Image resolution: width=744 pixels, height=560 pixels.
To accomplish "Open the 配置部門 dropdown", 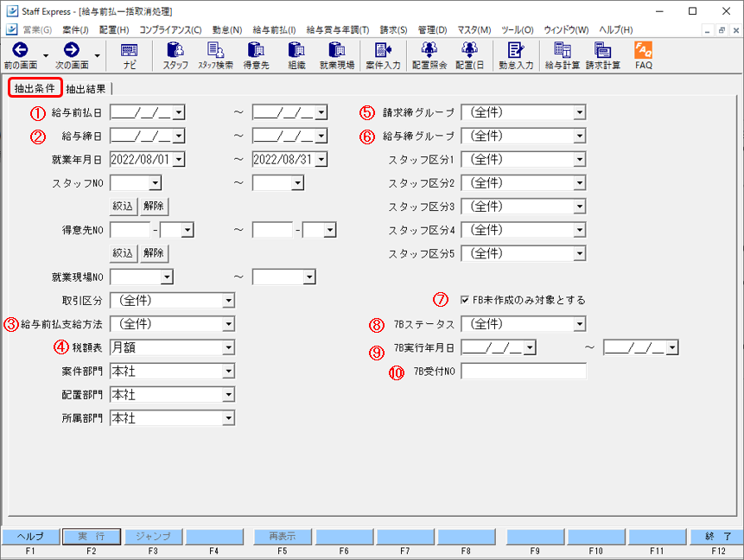I will click(228, 394).
